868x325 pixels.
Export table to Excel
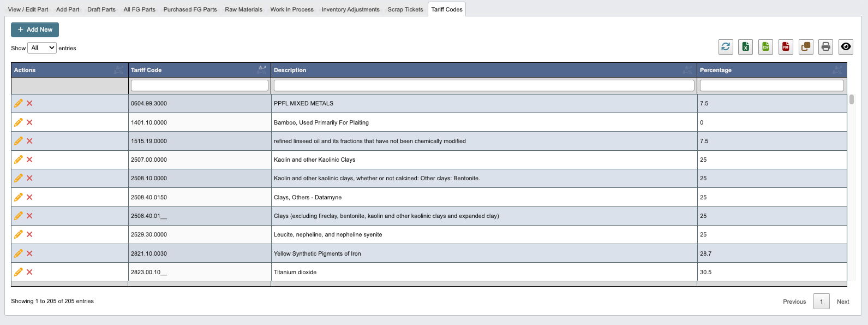pyautogui.click(x=746, y=47)
